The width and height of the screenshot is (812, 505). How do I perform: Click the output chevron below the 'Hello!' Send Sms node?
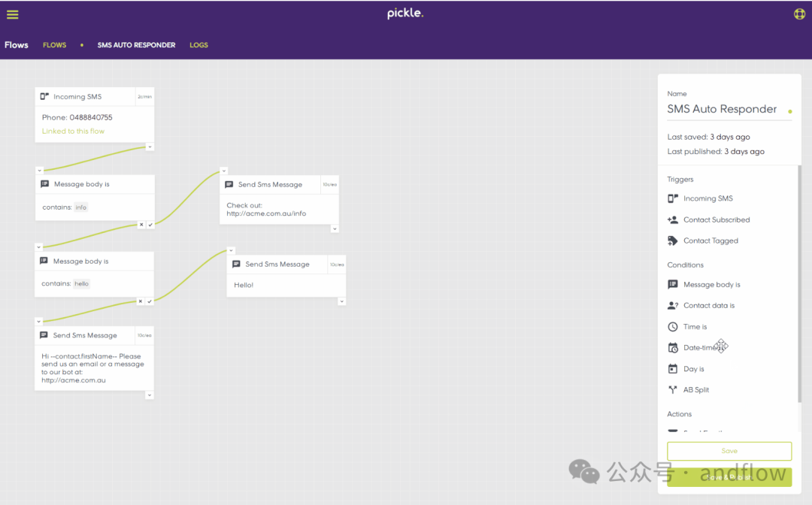(342, 301)
